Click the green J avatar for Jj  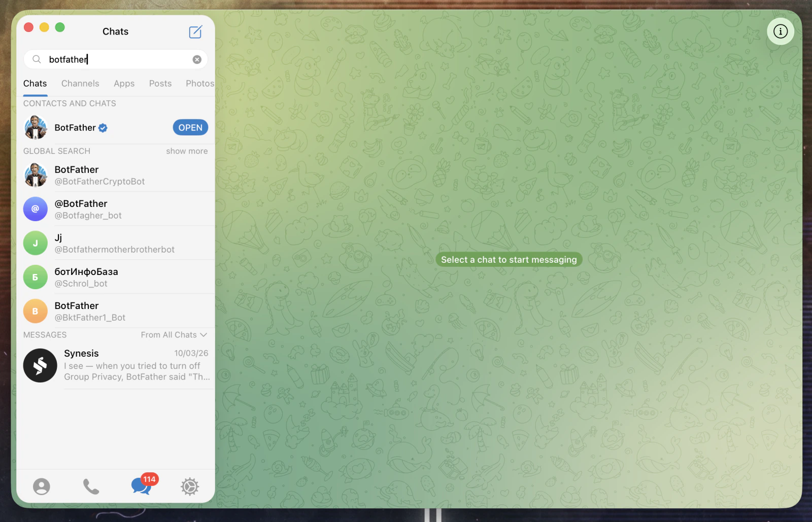[x=36, y=243]
